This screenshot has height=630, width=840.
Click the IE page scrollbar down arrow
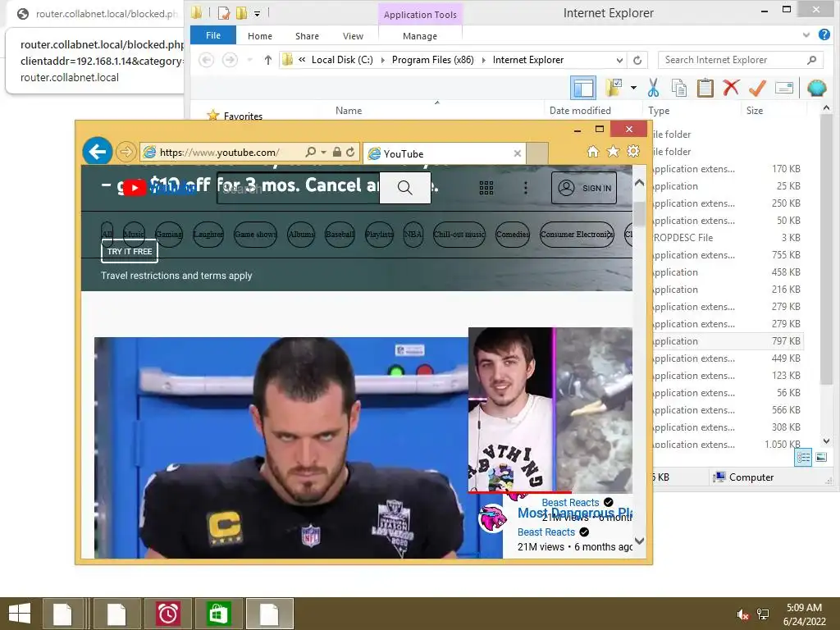tap(639, 541)
